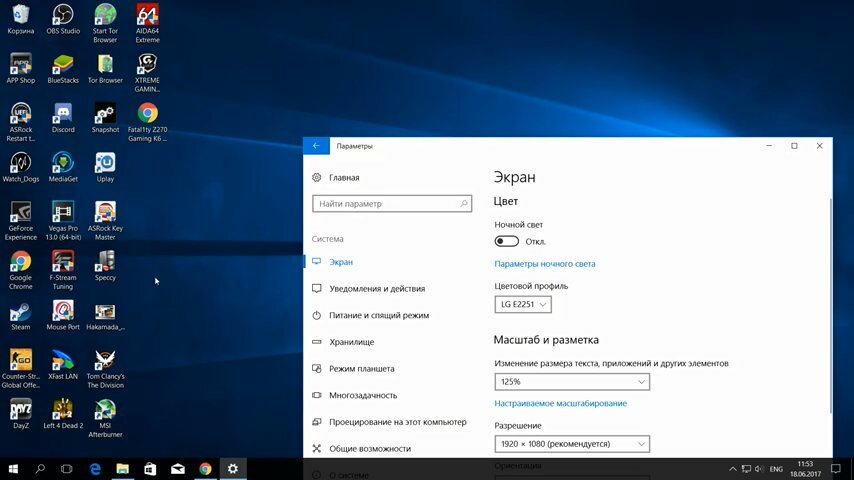Screen dimensions: 854x480
Task: Click the MSI Afterburner desktop icon
Action: (x=105, y=418)
